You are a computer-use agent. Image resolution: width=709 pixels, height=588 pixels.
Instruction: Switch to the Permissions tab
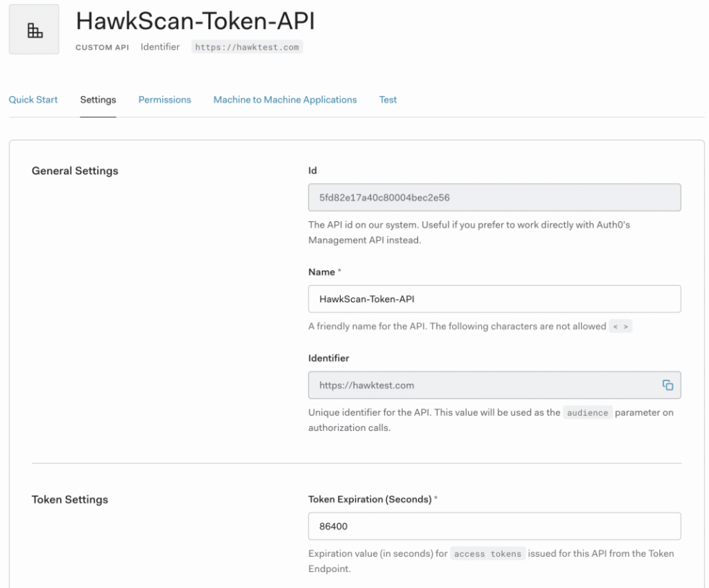[165, 99]
